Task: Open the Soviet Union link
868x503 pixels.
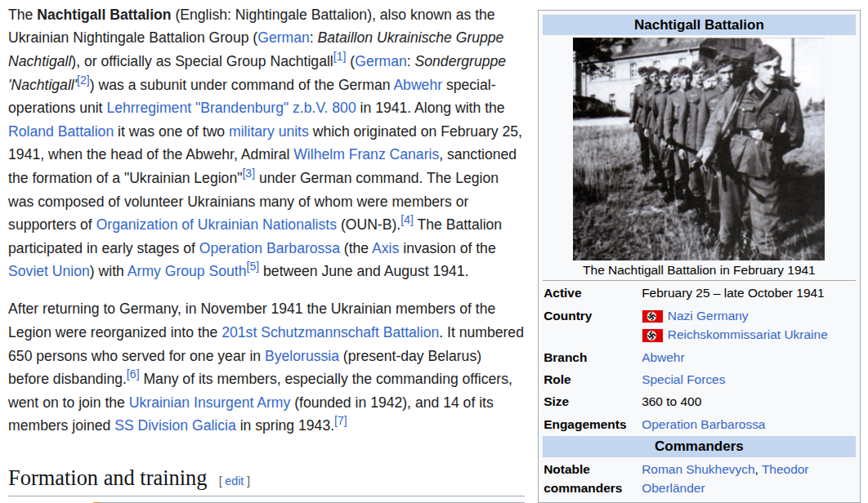Action: pos(49,271)
